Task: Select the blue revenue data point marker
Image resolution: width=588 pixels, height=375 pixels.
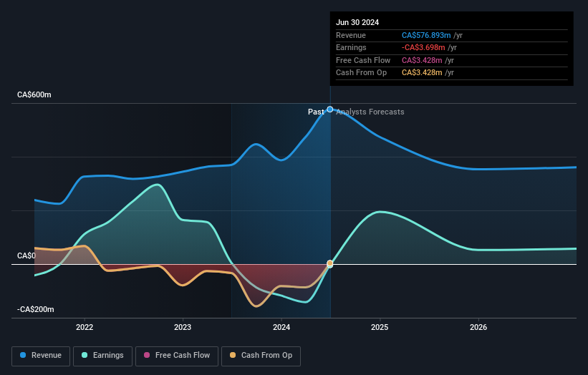Action: [x=330, y=109]
